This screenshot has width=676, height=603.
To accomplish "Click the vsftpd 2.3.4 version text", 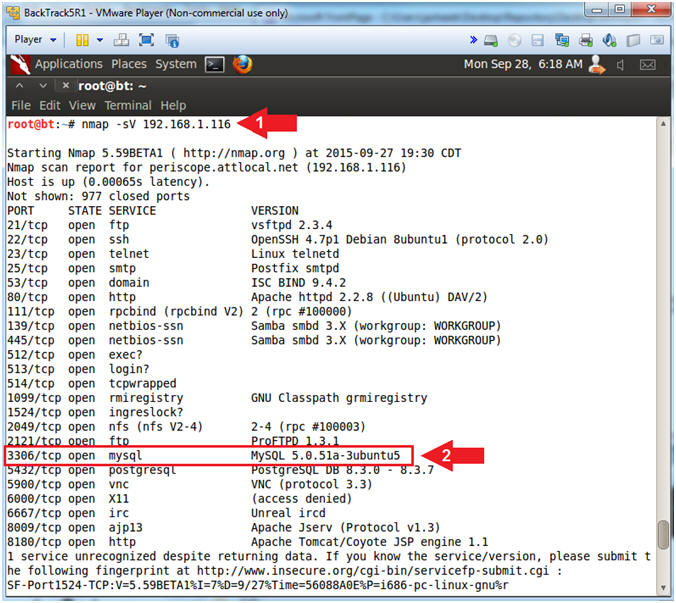I will (291, 225).
